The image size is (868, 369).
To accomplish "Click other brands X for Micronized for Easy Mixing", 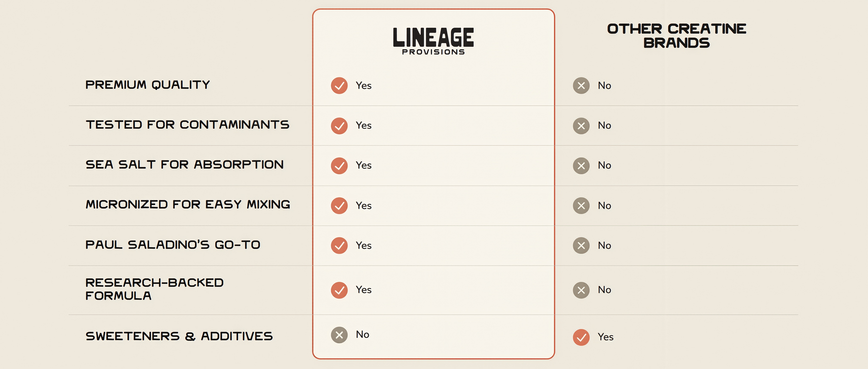I will [x=581, y=206].
